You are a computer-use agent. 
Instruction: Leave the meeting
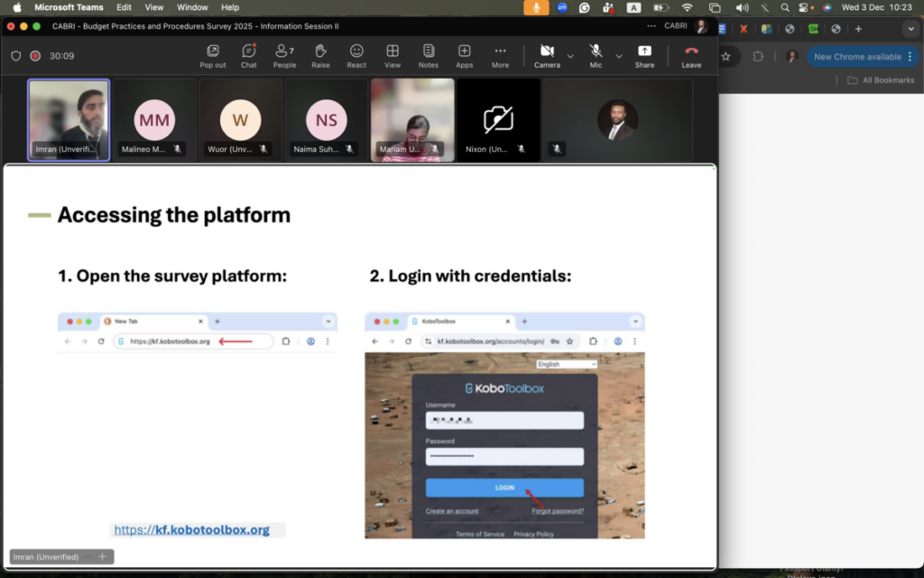(x=691, y=56)
